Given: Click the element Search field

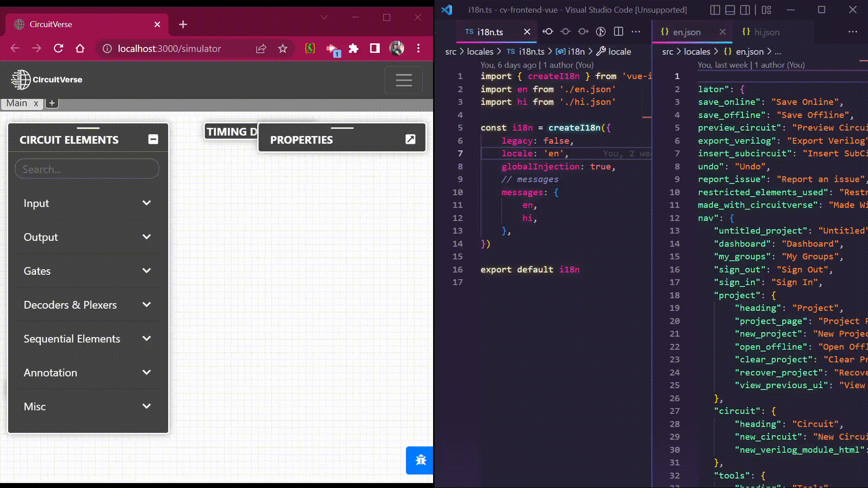Looking at the screenshot, I should (87, 169).
